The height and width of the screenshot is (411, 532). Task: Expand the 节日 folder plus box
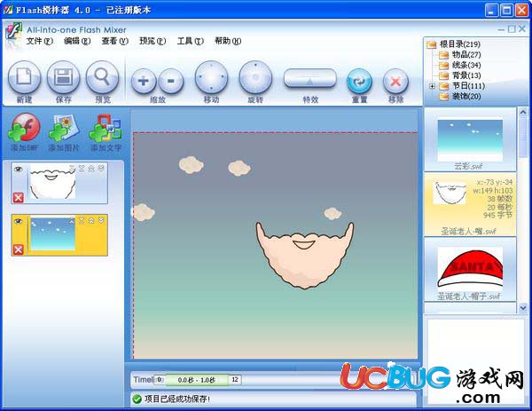point(432,86)
